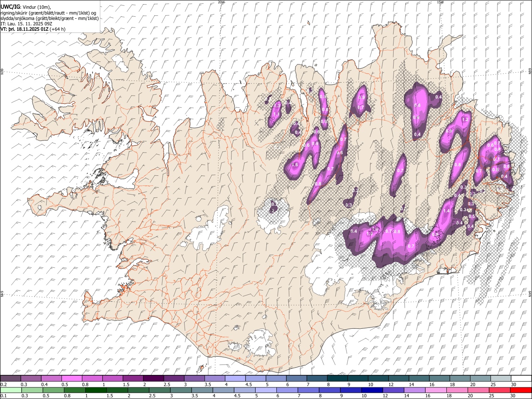Click the darkest purple legend swatch at 2

pos(153,379)
